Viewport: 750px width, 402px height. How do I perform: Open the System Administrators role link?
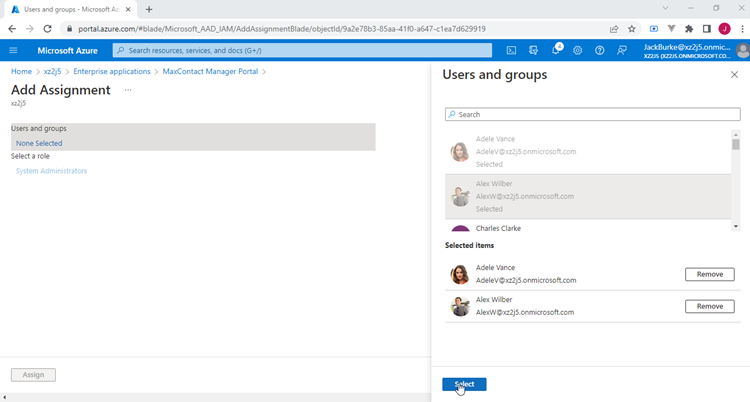pos(52,171)
